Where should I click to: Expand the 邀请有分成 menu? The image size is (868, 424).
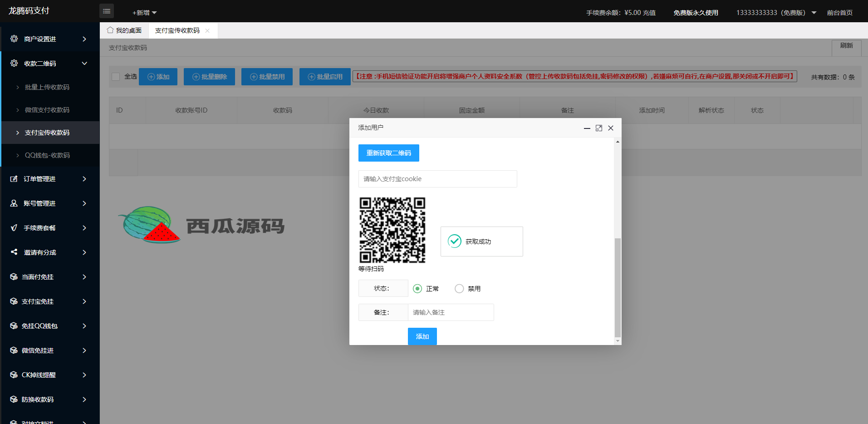point(84,252)
